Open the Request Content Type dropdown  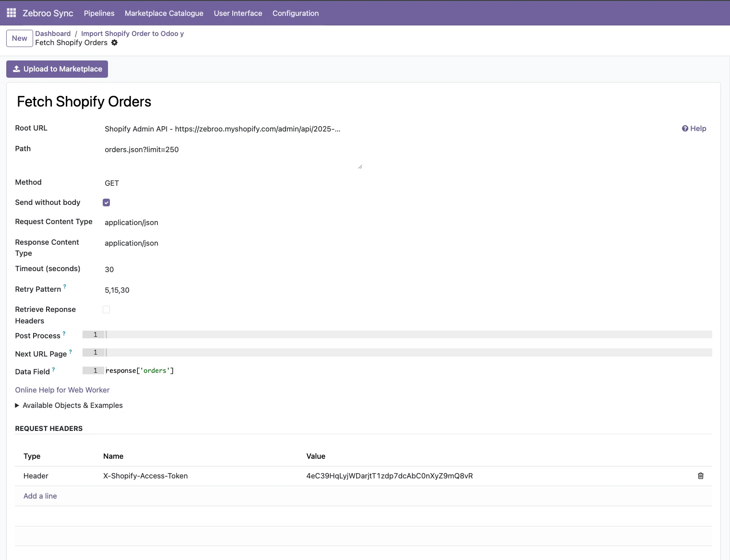[233, 222]
